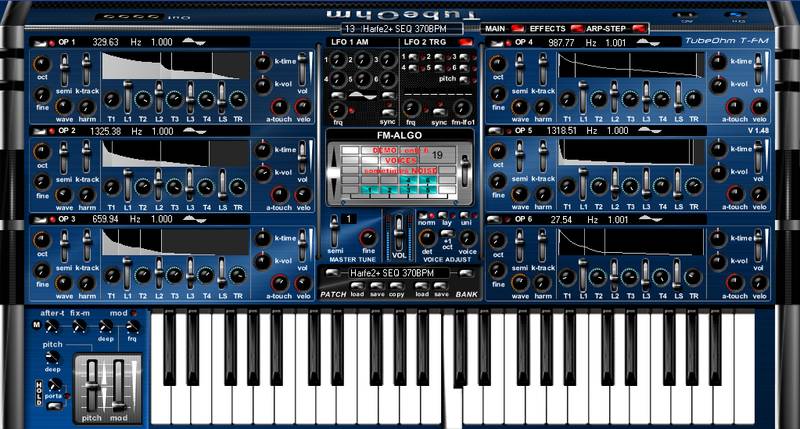
Task: Open the OP 6 waveform selector
Action: coord(649,219)
